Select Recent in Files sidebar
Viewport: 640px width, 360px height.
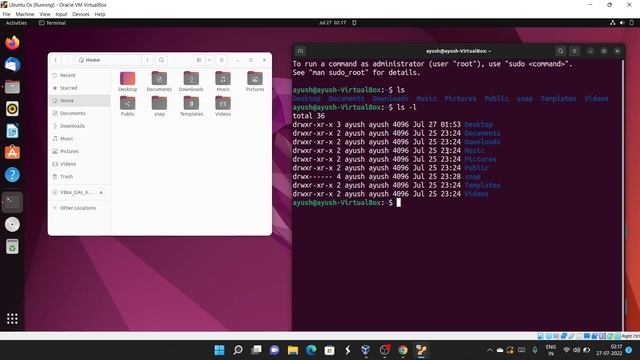point(80,75)
